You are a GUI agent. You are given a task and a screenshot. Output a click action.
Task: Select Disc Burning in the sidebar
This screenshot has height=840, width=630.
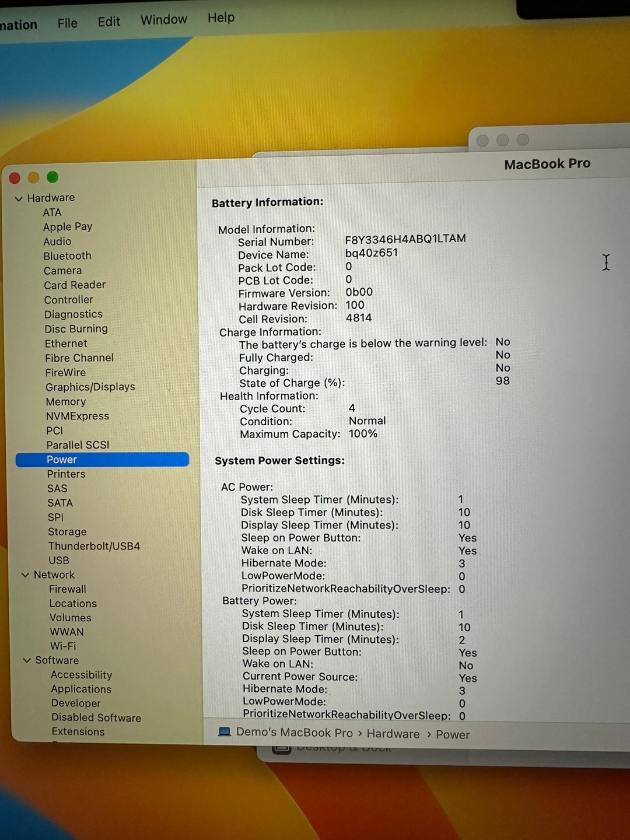click(76, 328)
